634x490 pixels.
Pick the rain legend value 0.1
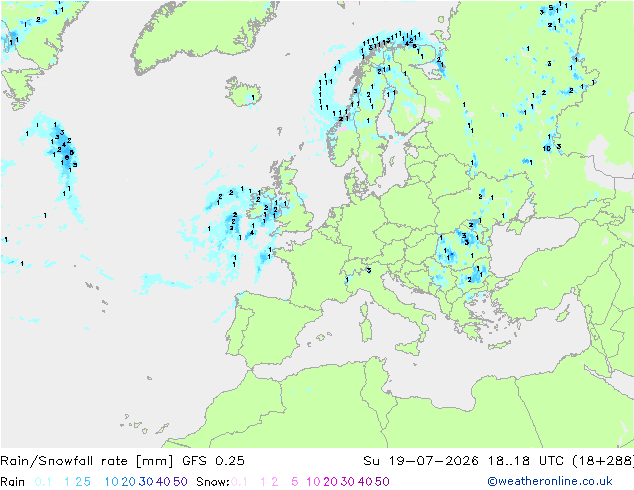(x=43, y=482)
